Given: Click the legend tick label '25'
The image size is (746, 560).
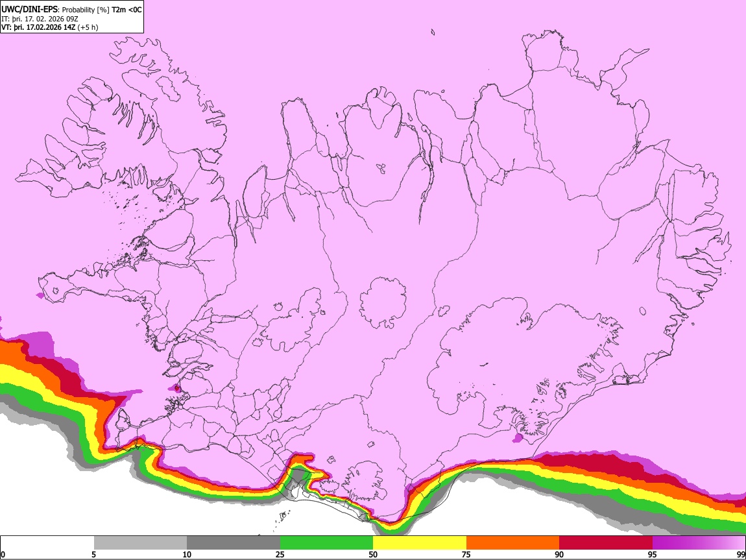Looking at the screenshot, I should pos(280,555).
